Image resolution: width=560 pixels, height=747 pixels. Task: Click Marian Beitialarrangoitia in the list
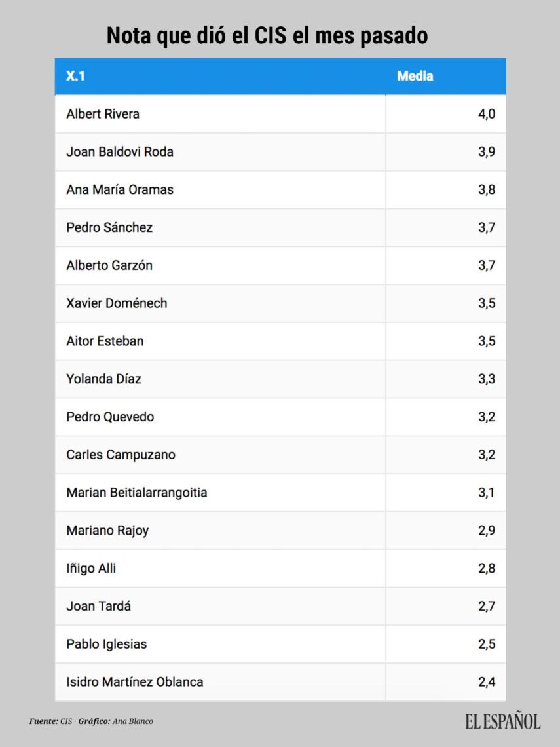pyautogui.click(x=137, y=493)
